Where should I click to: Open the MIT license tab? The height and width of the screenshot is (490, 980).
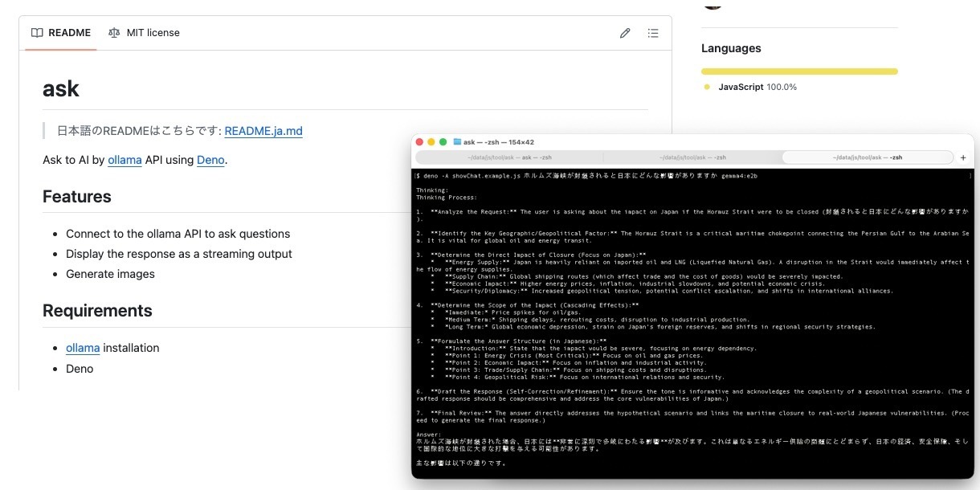coord(144,33)
